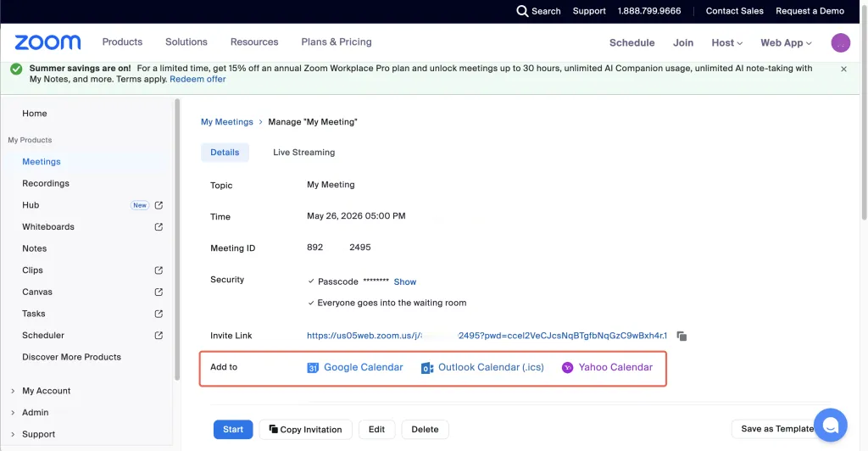The width and height of the screenshot is (868, 451).
Task: Go back to My Meetings breadcrumb
Action: (x=227, y=122)
